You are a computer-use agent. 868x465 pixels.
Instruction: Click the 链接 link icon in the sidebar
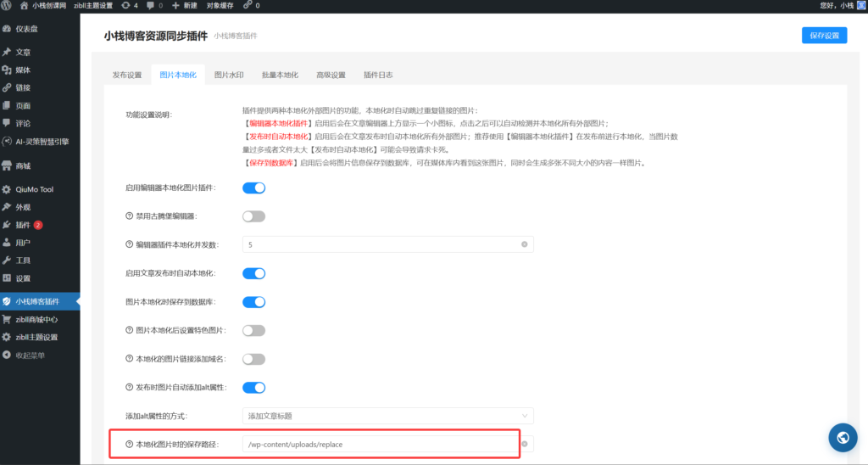tap(7, 87)
